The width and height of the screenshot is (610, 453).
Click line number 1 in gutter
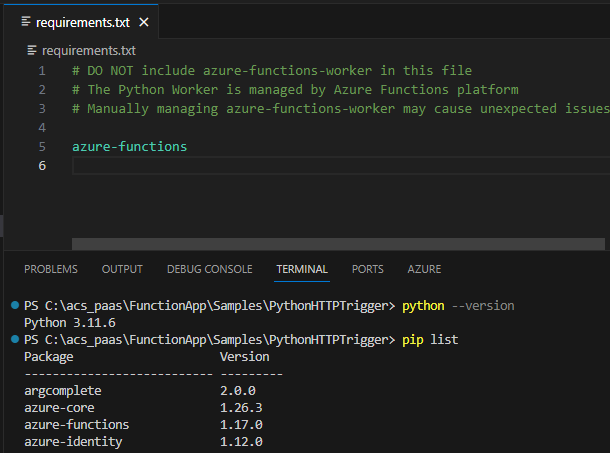tap(42, 71)
